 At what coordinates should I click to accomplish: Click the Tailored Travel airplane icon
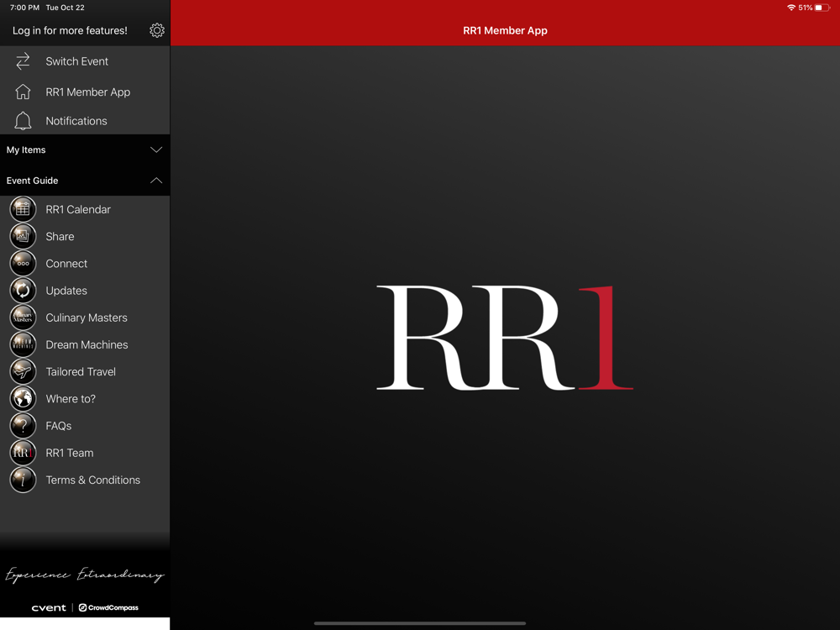(23, 371)
